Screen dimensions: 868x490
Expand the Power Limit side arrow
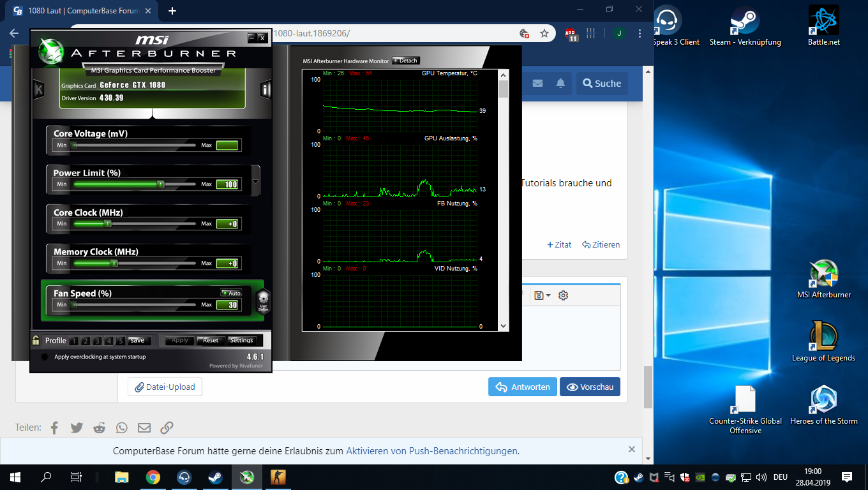(256, 181)
